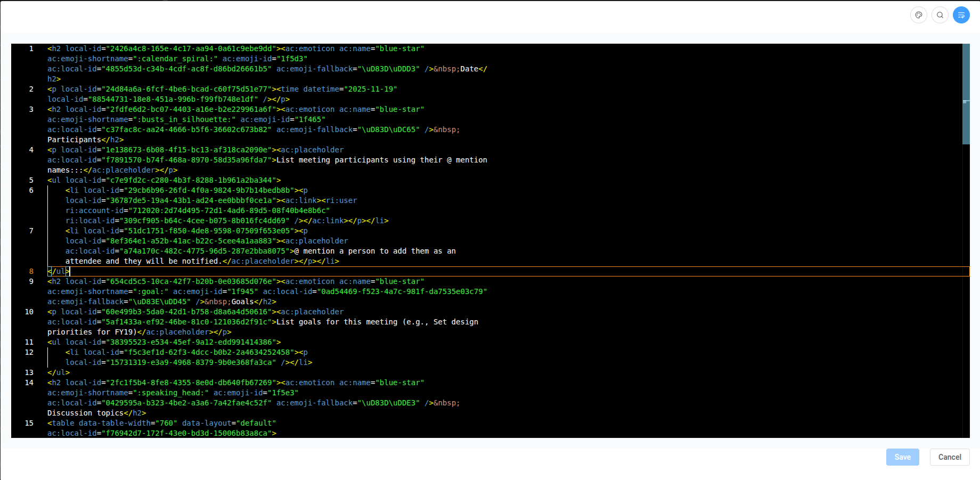
Task: Click the search magnifier icon
Action: pos(940,15)
